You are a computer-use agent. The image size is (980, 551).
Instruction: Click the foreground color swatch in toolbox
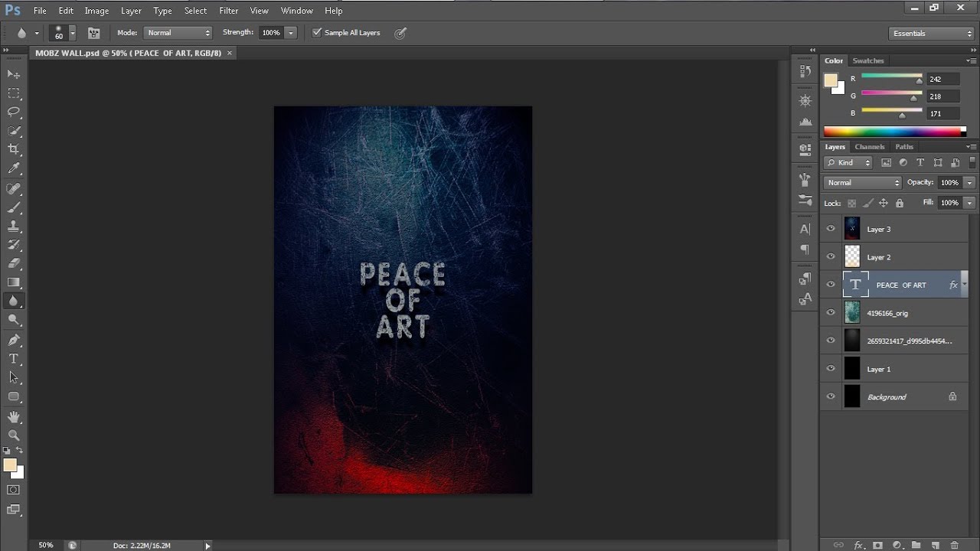click(x=10, y=465)
